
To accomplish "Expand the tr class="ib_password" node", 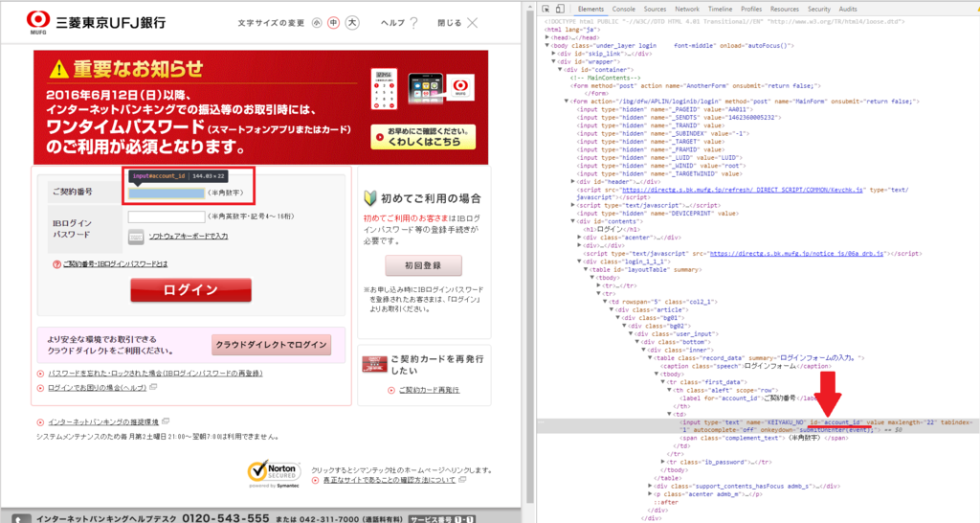I will click(x=664, y=463).
